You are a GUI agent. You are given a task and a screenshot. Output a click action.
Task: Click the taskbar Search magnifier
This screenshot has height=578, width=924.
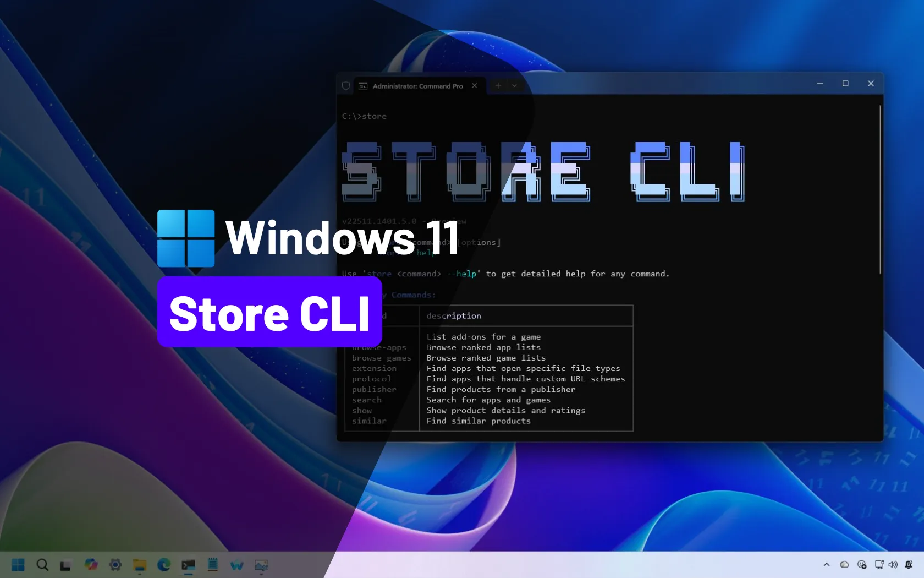pos(42,565)
